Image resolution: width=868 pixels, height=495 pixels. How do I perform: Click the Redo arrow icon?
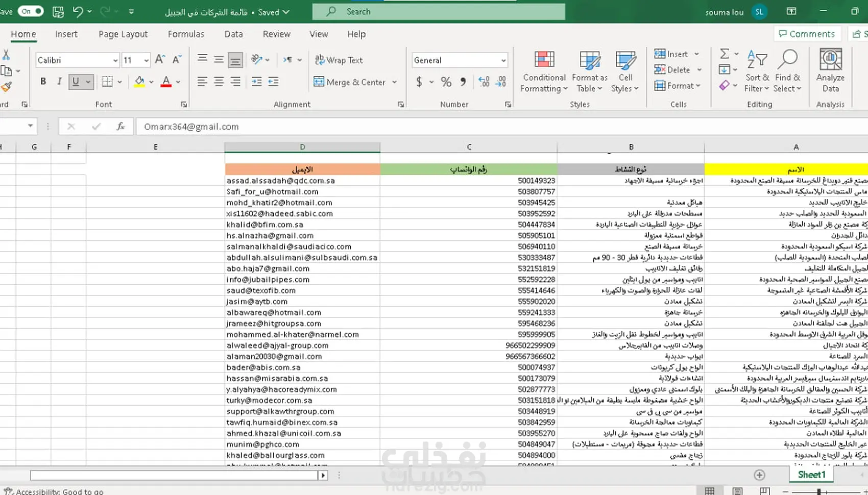(105, 11)
